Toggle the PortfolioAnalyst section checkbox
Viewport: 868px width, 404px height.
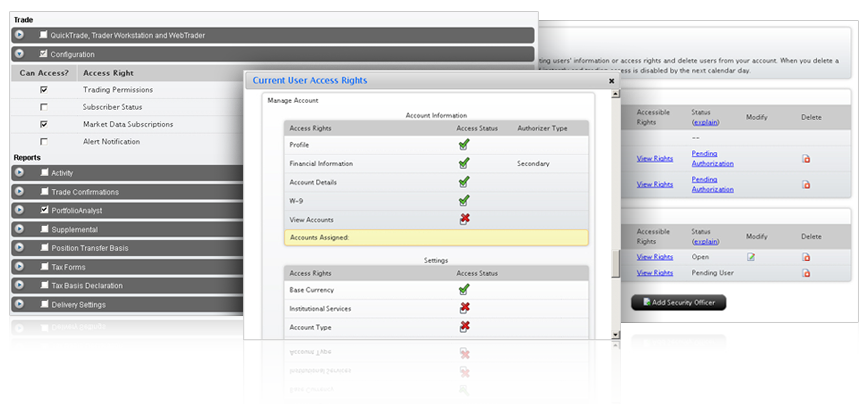[x=43, y=211]
